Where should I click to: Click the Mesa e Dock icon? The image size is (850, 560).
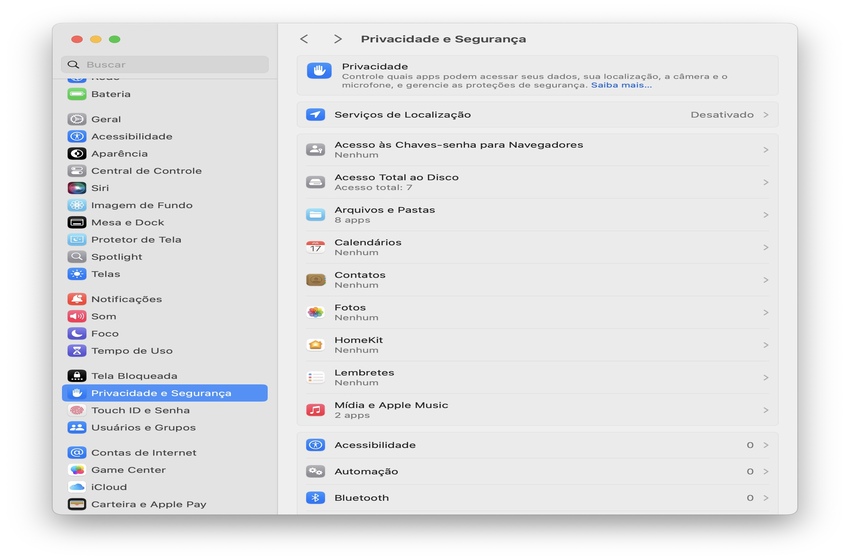(x=76, y=222)
